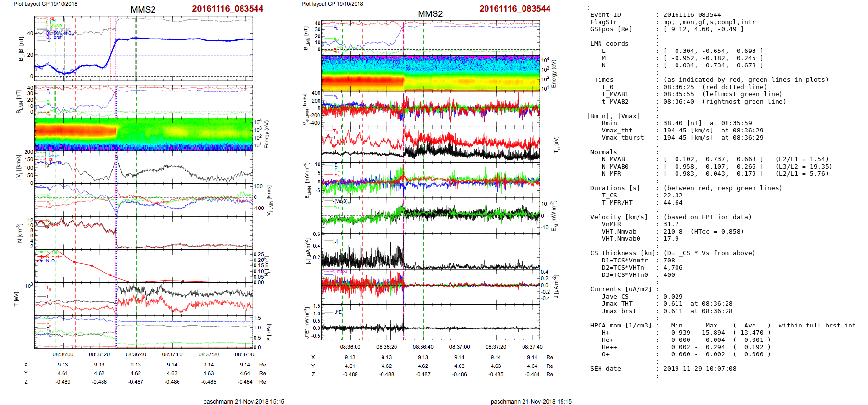Click inside the ion density N [cm-3] panel

pyautogui.click(x=183, y=234)
